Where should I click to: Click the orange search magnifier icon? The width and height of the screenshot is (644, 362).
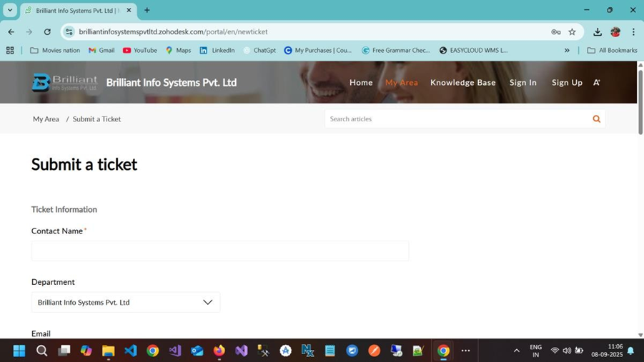pyautogui.click(x=596, y=119)
